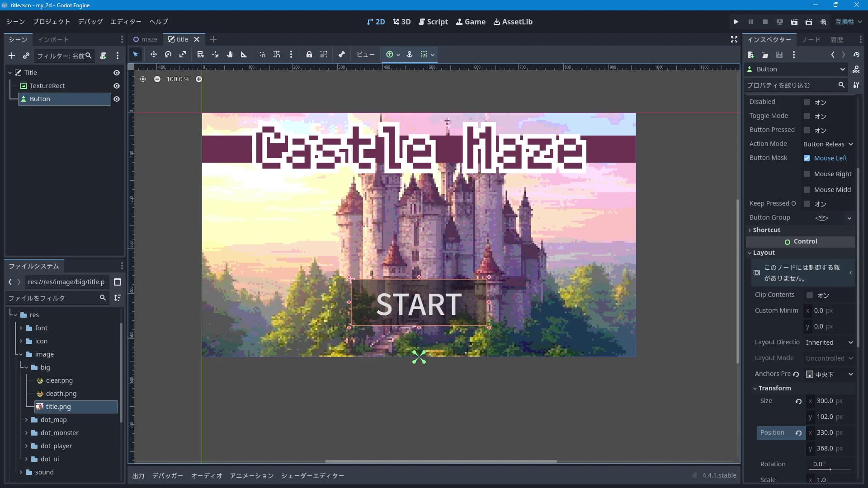The height and width of the screenshot is (488, 868).
Task: Hide the TextureRect node visibility eye
Action: (x=117, y=86)
